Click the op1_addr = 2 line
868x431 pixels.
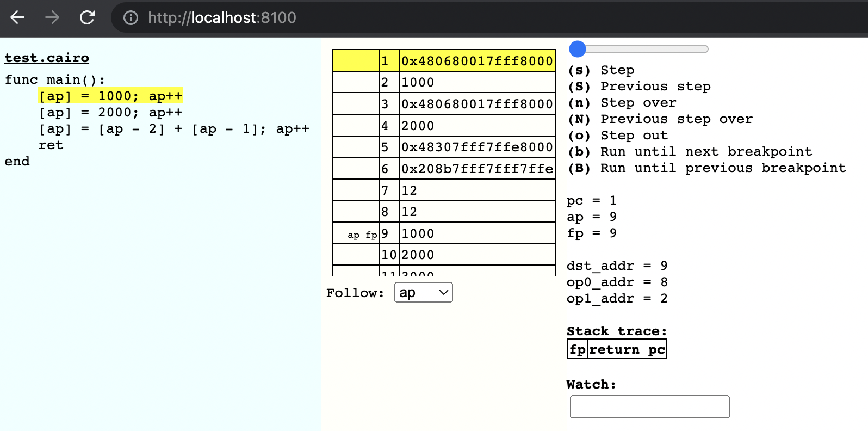(x=617, y=299)
